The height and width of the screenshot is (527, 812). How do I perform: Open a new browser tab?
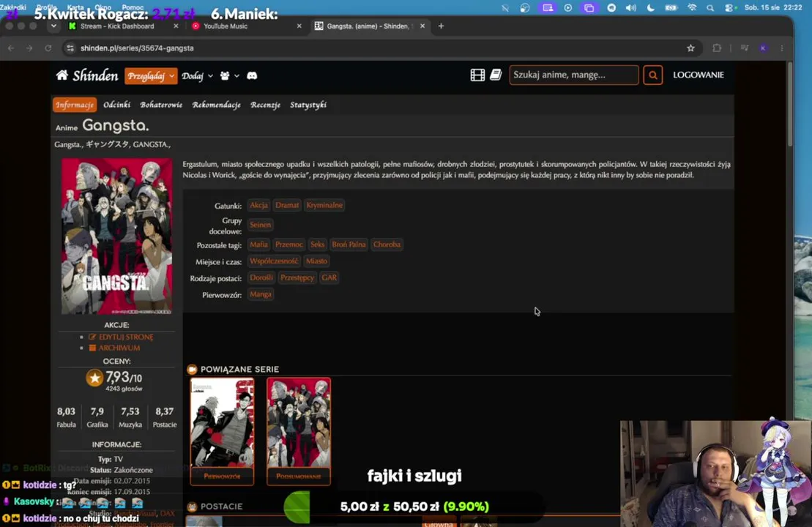[x=441, y=26]
